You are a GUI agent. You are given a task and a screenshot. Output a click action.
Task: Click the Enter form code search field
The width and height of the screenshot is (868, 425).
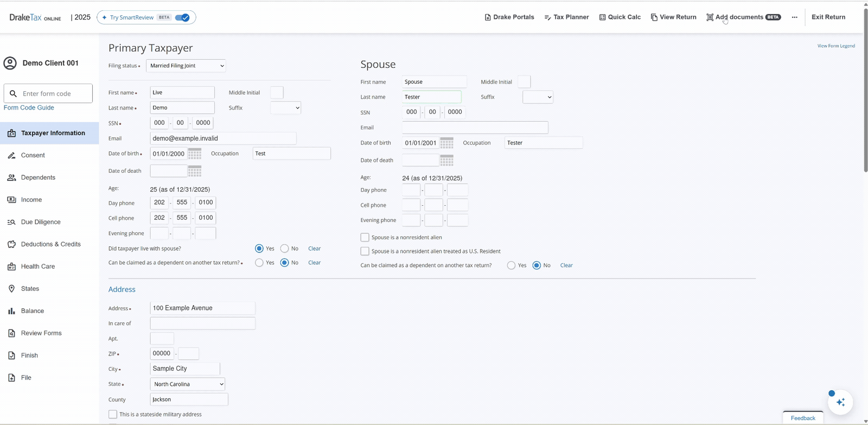coord(48,93)
